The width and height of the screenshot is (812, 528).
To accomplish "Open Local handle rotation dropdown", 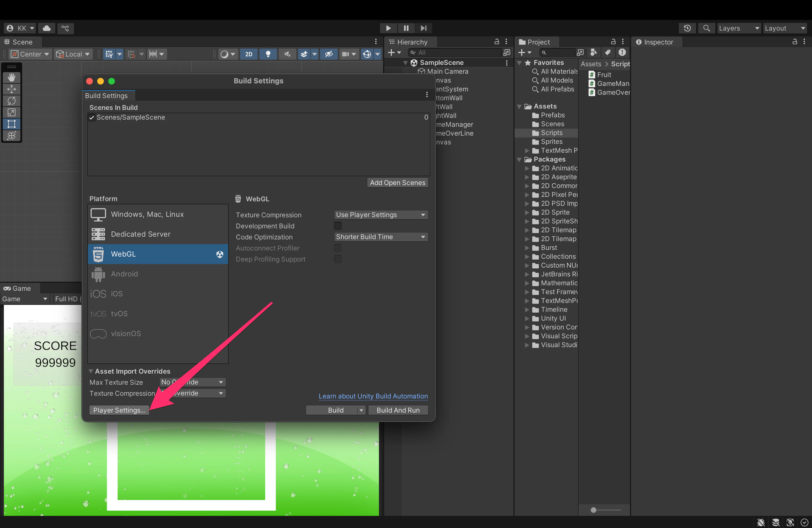I will coord(73,54).
